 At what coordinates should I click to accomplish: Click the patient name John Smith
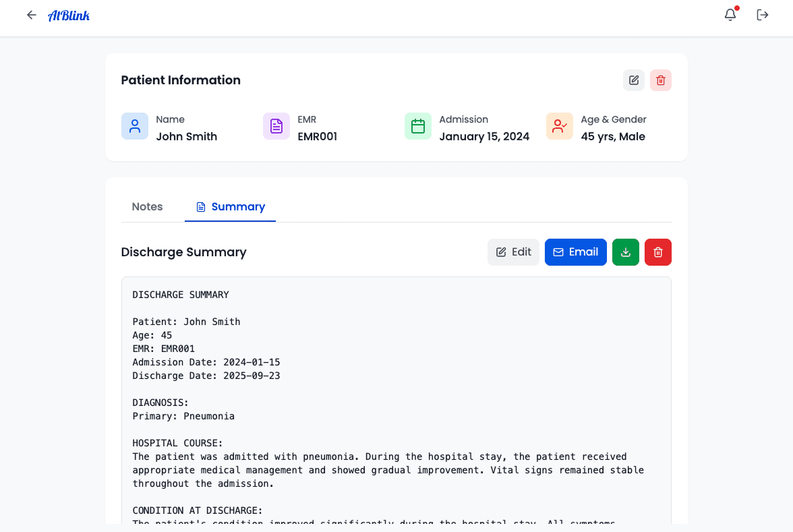pyautogui.click(x=187, y=136)
